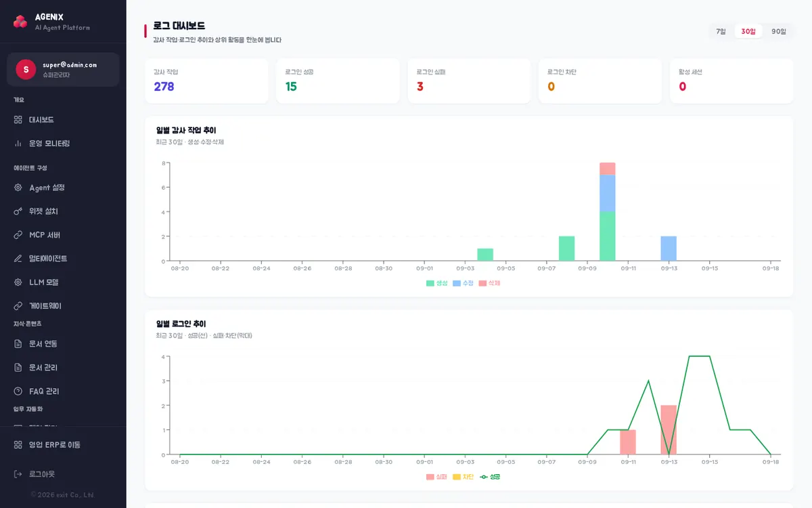Click the green 09-08 bar in audit chart
The width and height of the screenshot is (812, 508).
coord(567,249)
